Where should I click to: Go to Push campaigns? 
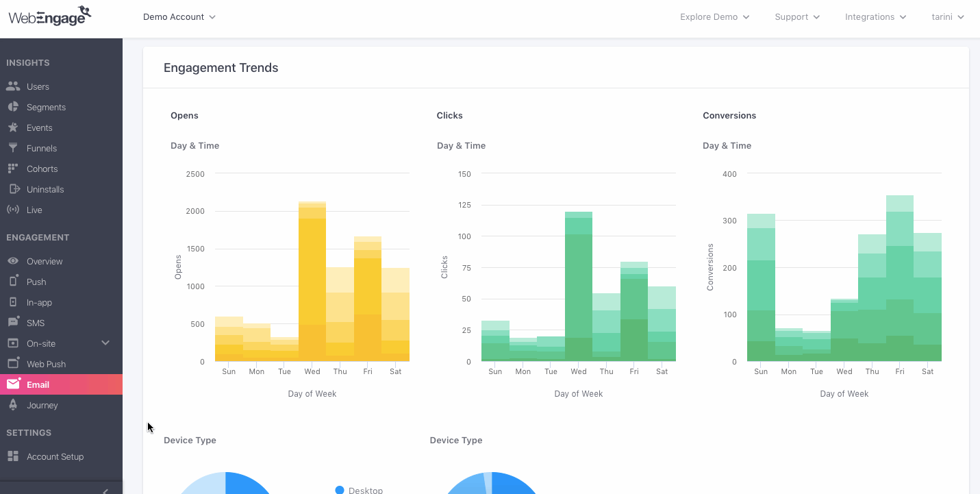[36, 282]
